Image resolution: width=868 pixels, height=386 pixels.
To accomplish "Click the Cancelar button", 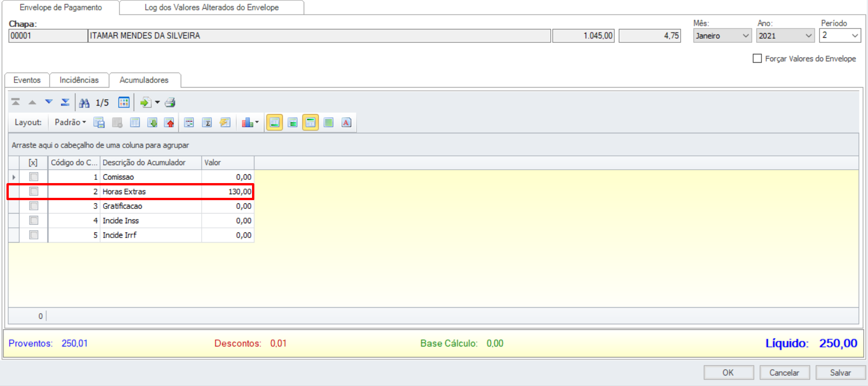I will point(784,373).
